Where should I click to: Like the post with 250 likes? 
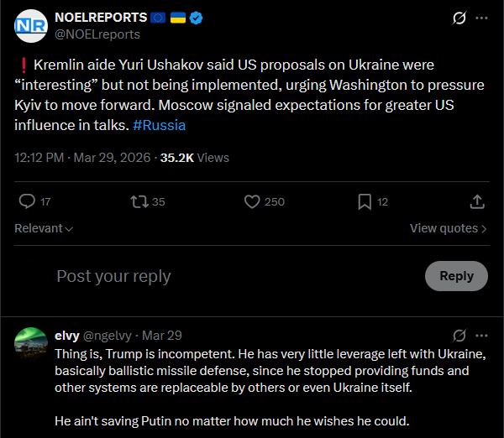pyautogui.click(x=251, y=201)
